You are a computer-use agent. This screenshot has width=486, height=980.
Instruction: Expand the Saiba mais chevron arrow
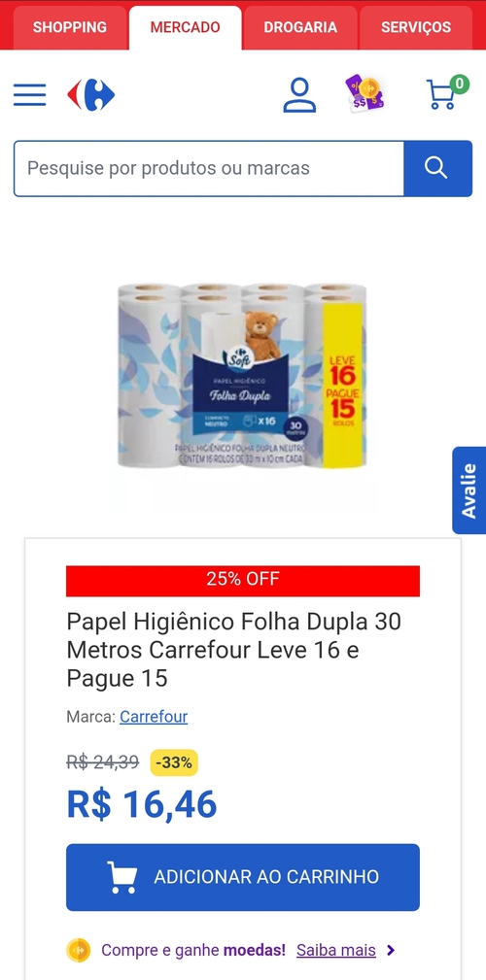point(391,951)
